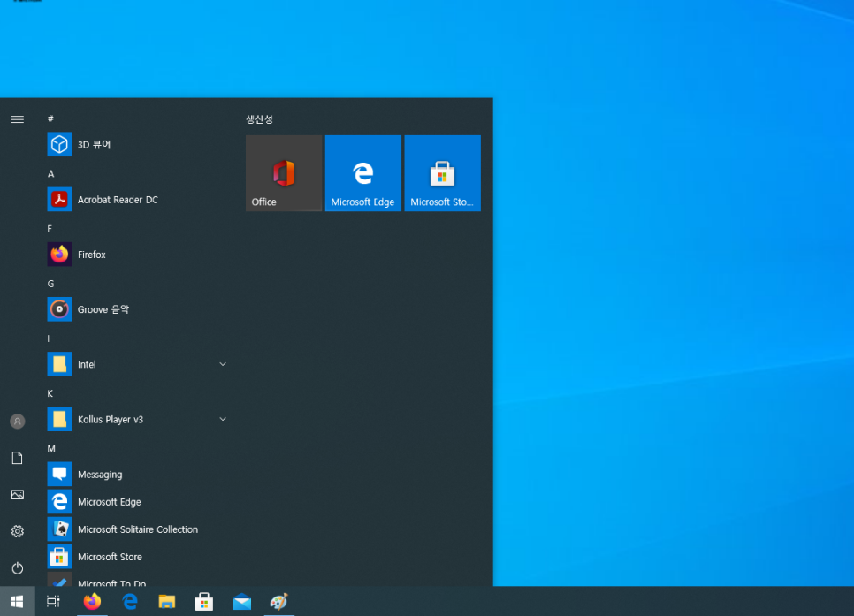Open Firefox from the taskbar

click(x=92, y=601)
